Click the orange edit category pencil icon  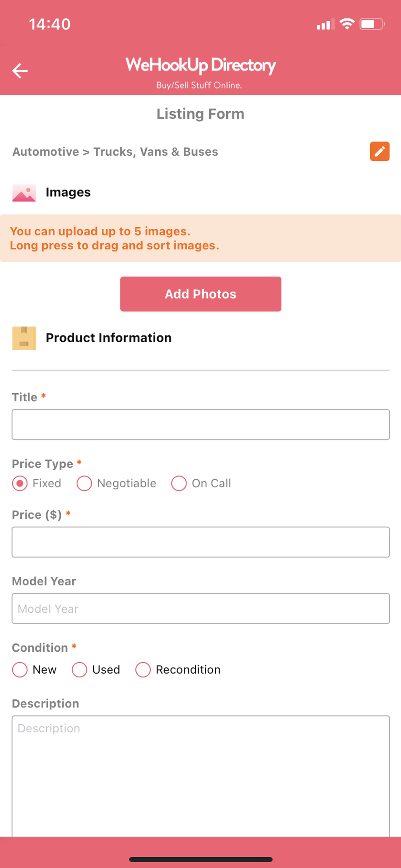click(380, 151)
